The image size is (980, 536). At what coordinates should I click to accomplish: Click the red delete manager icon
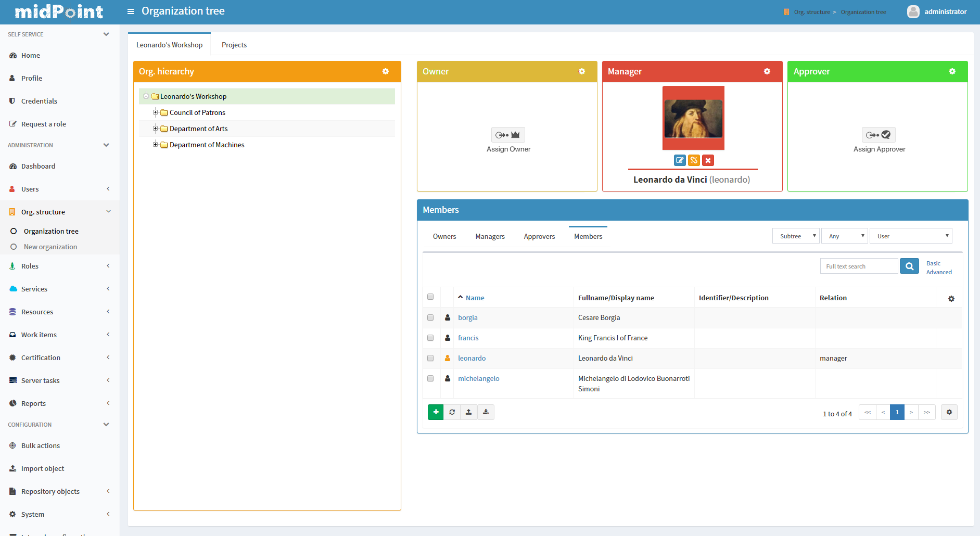click(708, 160)
